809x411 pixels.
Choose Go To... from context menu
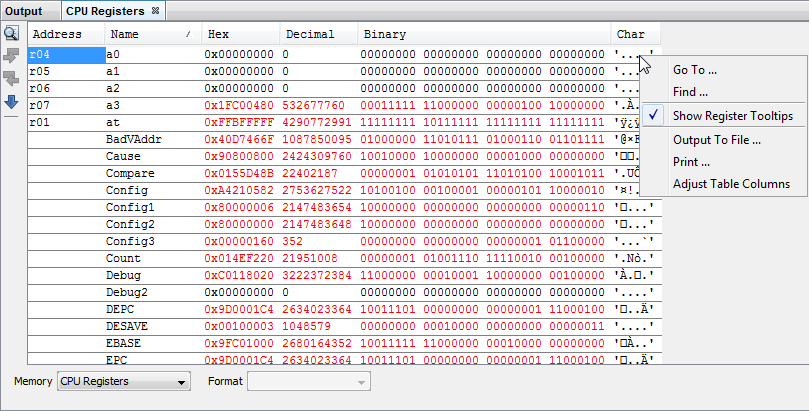[694, 70]
